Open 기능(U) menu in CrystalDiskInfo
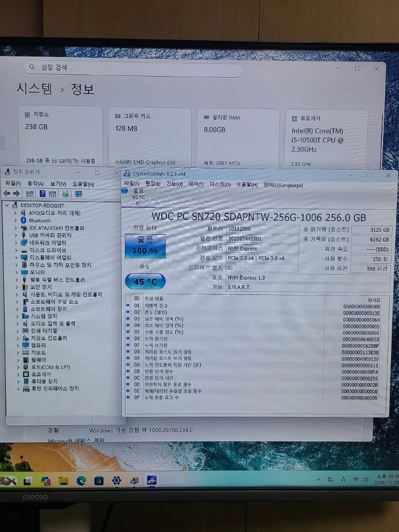The width and height of the screenshot is (399, 532). point(174,184)
